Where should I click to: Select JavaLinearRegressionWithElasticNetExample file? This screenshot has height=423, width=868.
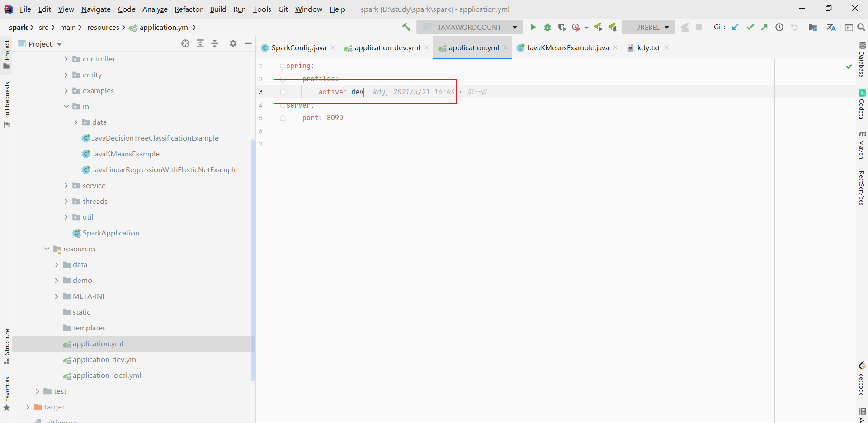click(x=165, y=170)
